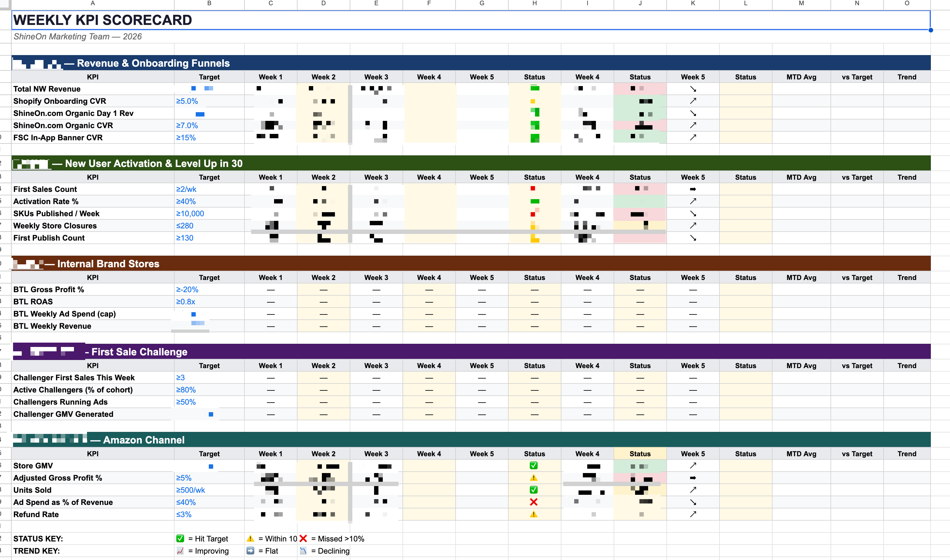Click the warning triangle status for Refund Rate
Viewport: 950px width, 560px height.
pyautogui.click(x=533, y=514)
